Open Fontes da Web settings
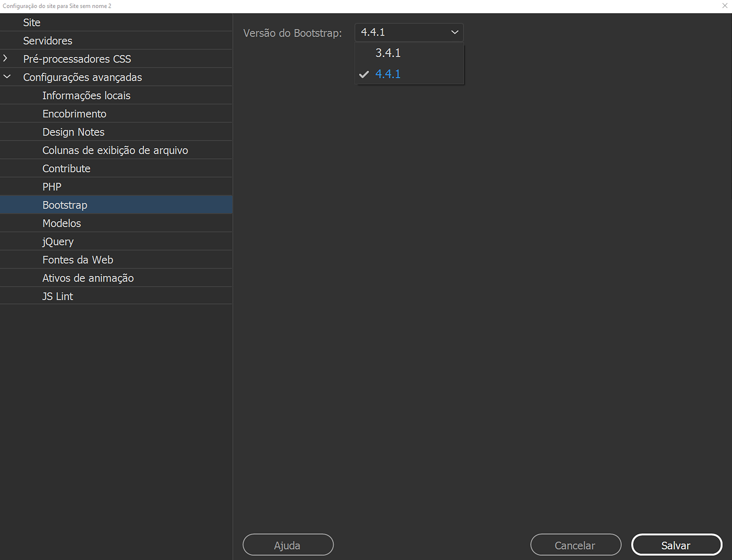This screenshot has width=732, height=560. pos(78,259)
